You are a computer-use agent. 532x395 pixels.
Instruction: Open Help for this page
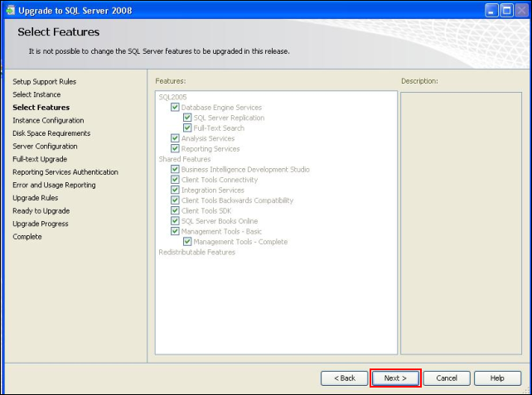click(x=497, y=378)
